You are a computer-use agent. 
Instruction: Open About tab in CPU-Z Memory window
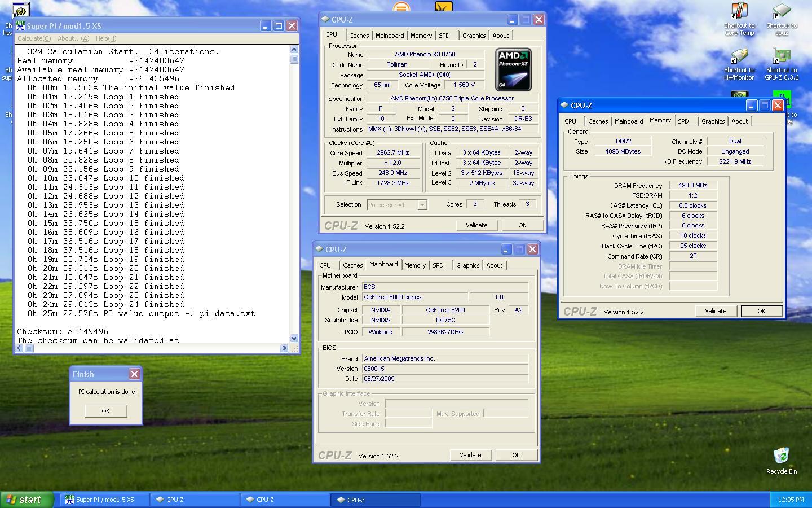[740, 121]
